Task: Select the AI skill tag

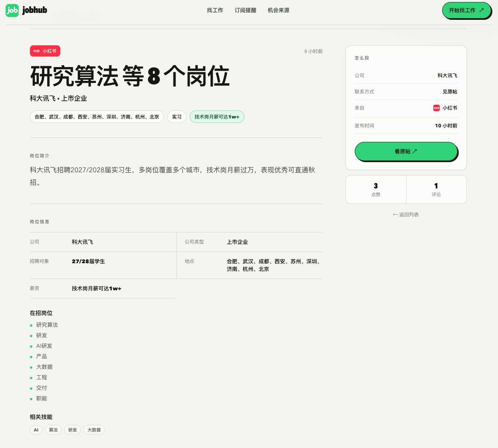Action: (x=36, y=430)
